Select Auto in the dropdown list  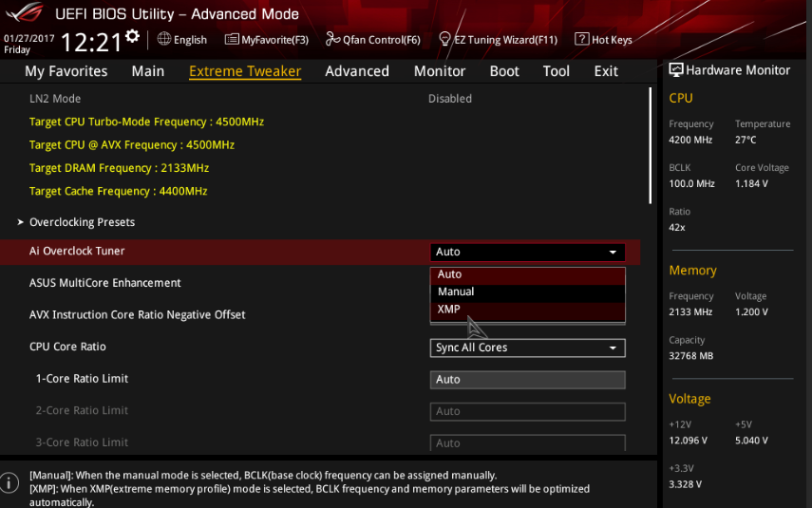527,274
